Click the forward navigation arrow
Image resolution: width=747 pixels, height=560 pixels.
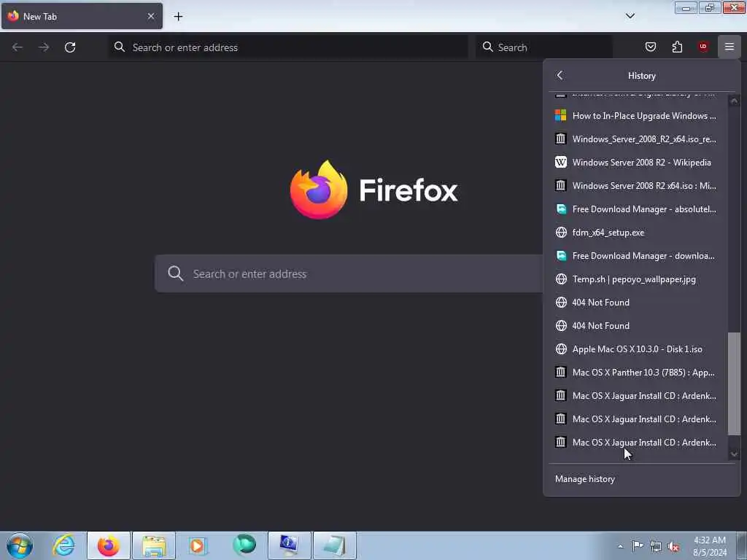pos(44,47)
